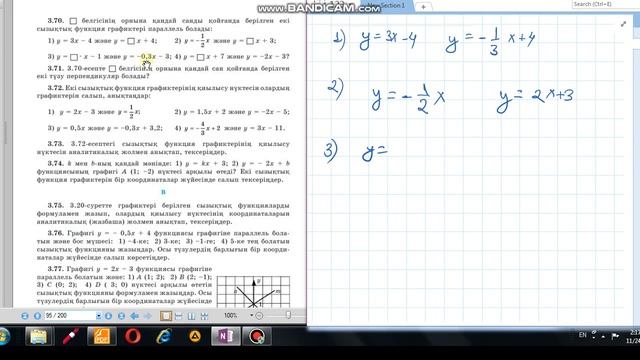
Task: Open the red pen app in taskbar
Action: point(70,336)
